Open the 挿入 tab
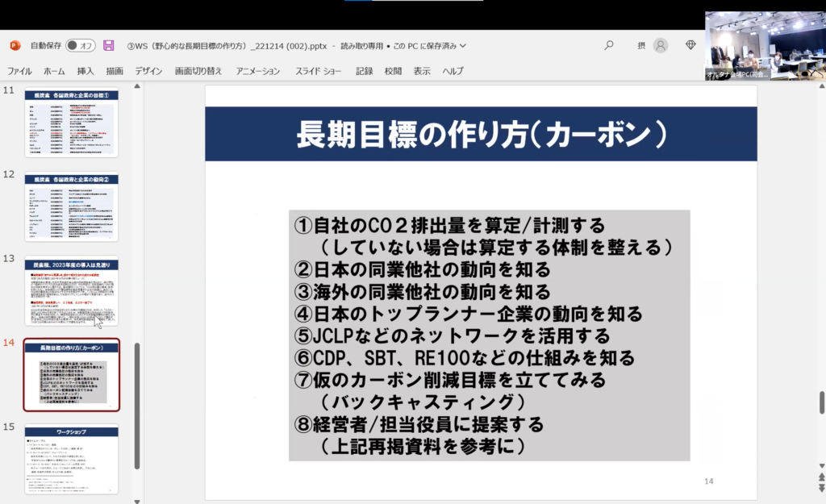This screenshot has width=826, height=504. point(86,71)
